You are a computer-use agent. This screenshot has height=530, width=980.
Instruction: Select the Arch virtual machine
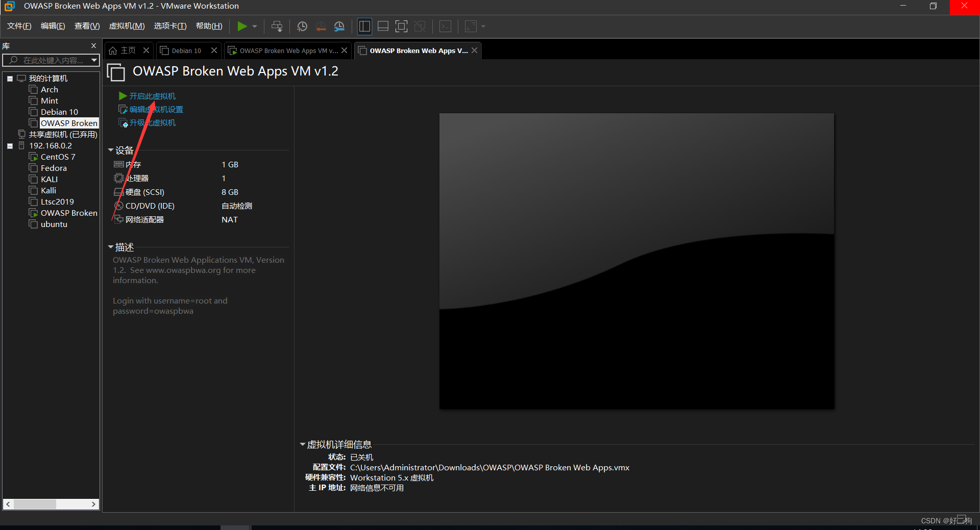point(50,90)
